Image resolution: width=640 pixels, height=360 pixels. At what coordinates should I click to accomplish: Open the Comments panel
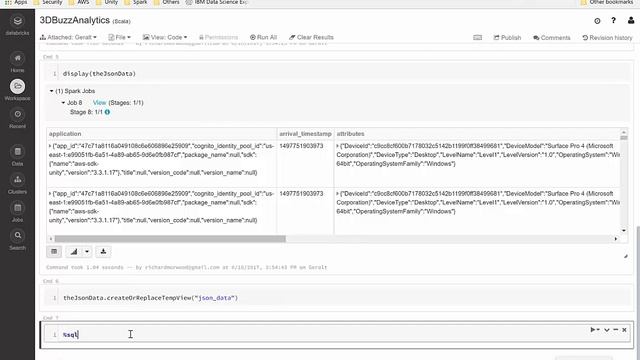point(552,38)
